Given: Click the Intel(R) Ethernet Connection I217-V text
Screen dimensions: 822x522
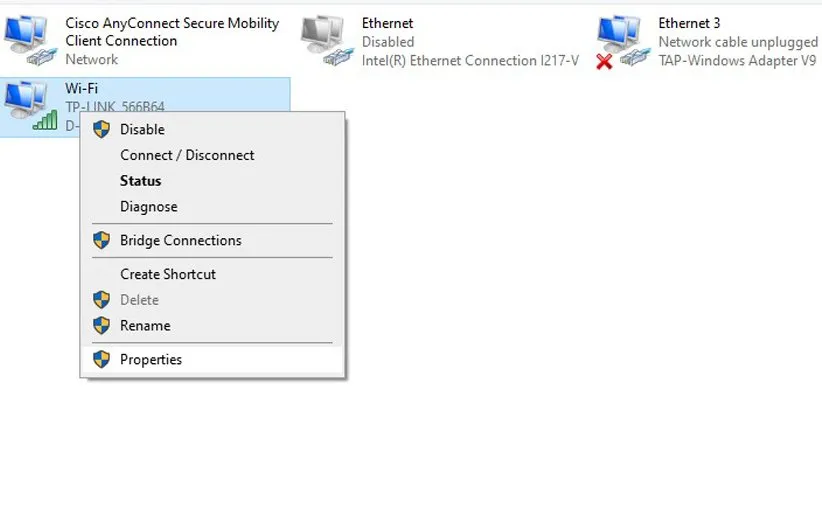Looking at the screenshot, I should pos(470,60).
